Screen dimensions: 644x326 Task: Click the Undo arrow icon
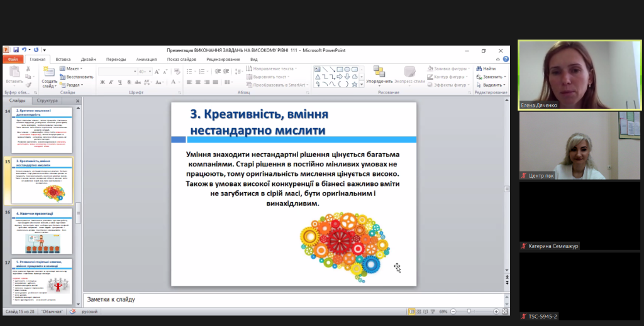point(23,50)
